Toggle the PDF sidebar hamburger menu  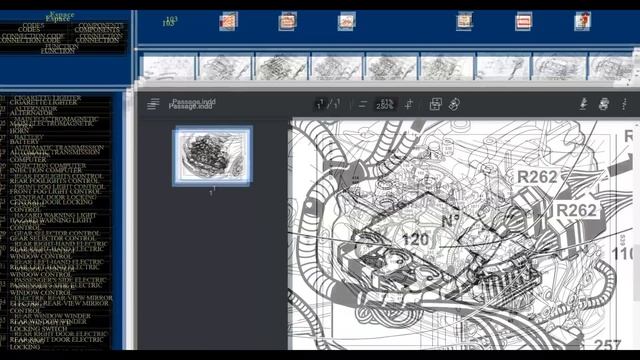153,104
